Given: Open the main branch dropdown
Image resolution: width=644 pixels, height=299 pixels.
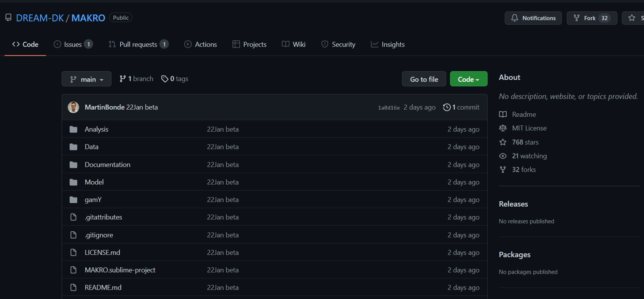Looking at the screenshot, I should [86, 79].
